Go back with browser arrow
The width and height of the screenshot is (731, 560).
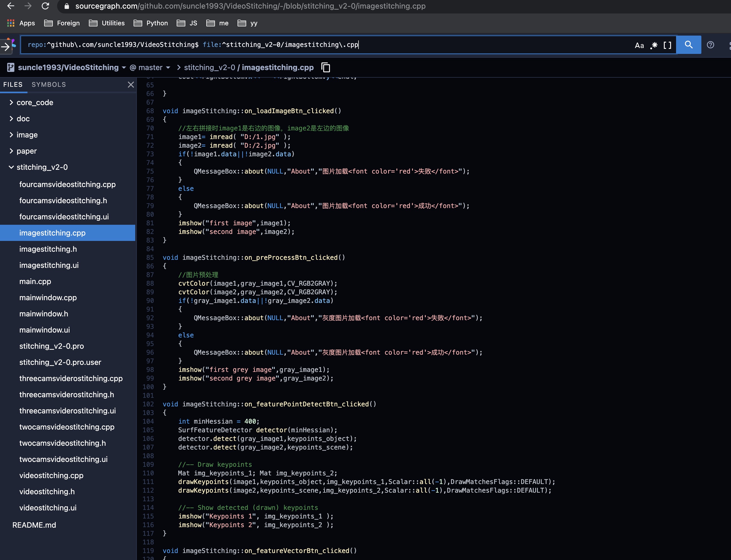coord(11,6)
